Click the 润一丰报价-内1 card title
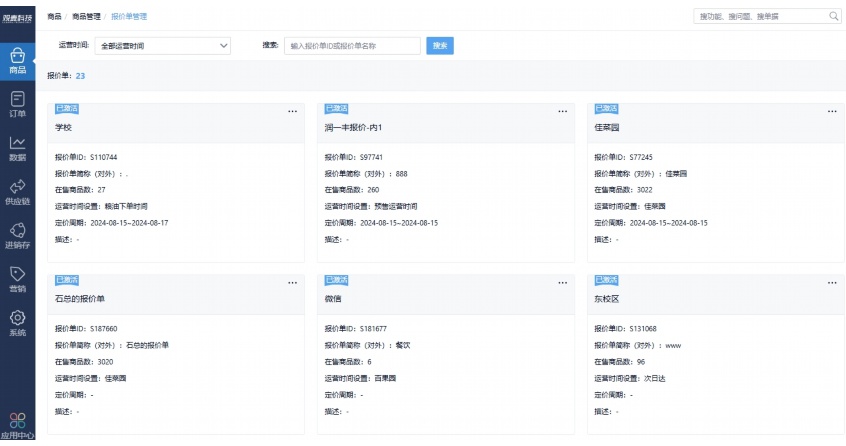 (x=353, y=128)
